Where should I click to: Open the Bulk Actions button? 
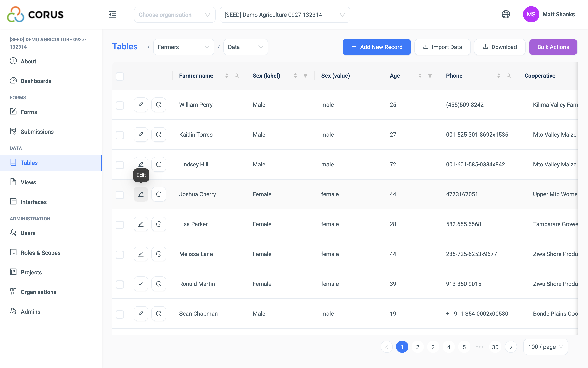tap(553, 47)
